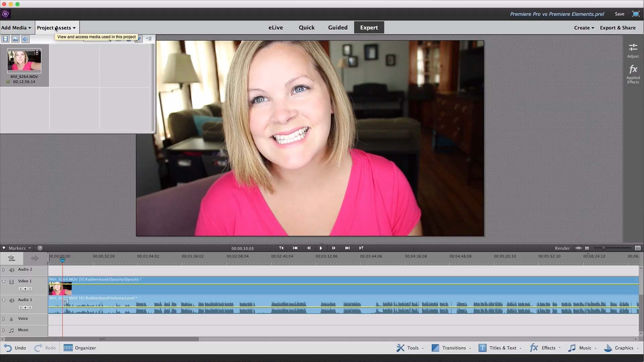The width and height of the screenshot is (644, 362).
Task: Toggle Voice track expand arrow
Action: click(x=3, y=318)
